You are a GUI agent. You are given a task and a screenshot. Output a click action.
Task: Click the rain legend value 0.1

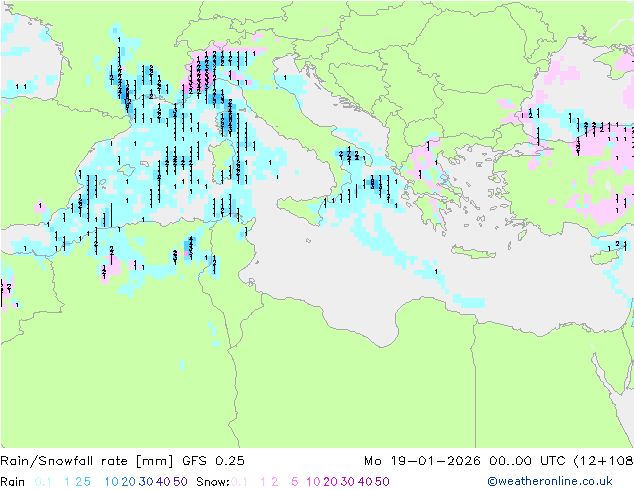43,482
